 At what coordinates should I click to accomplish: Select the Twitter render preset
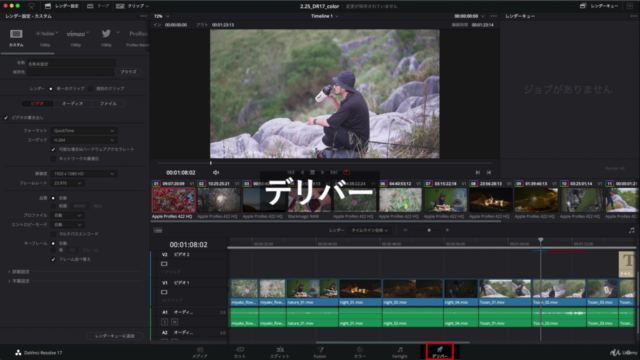(106, 33)
